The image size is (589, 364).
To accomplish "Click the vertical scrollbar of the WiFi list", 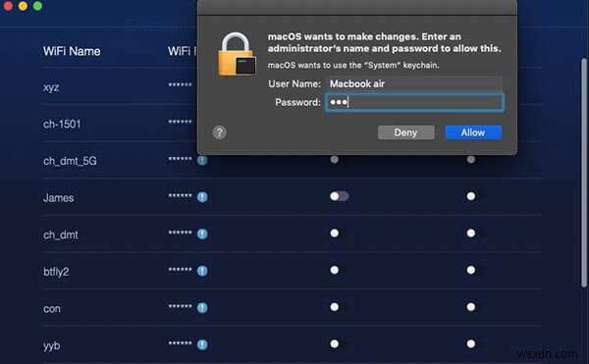I will pos(583,173).
